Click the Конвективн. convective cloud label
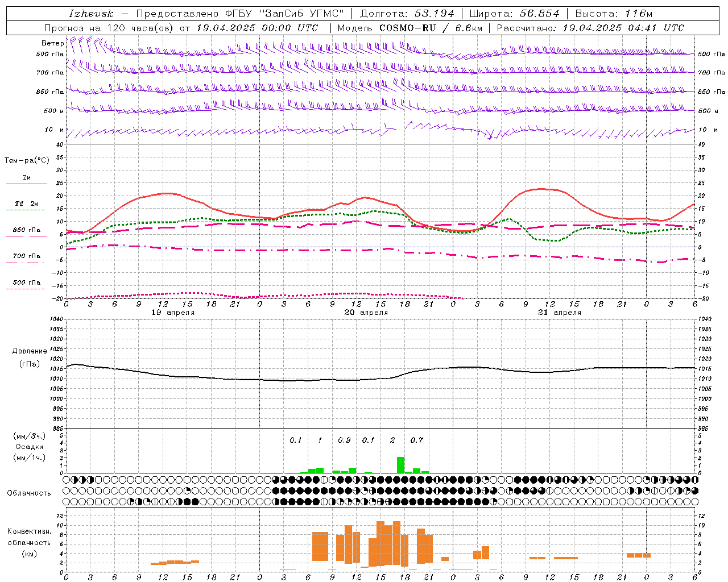The width and height of the screenshot is (728, 582). tap(30, 531)
